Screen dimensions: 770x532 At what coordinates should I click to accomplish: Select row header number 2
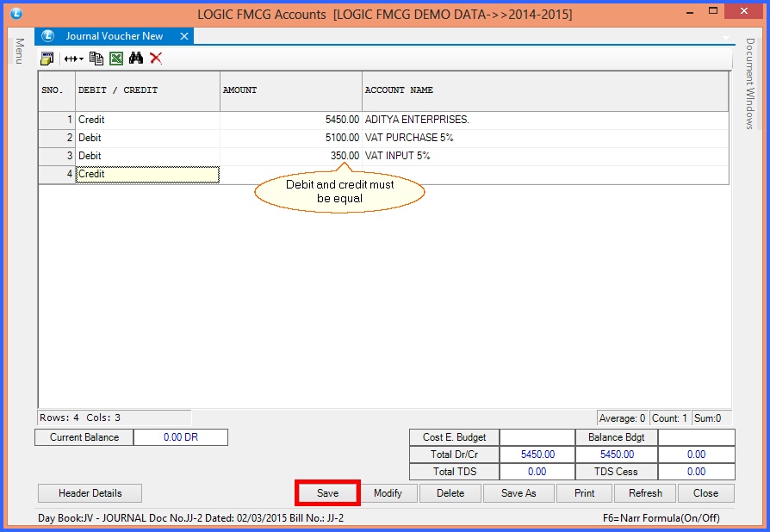click(x=57, y=138)
